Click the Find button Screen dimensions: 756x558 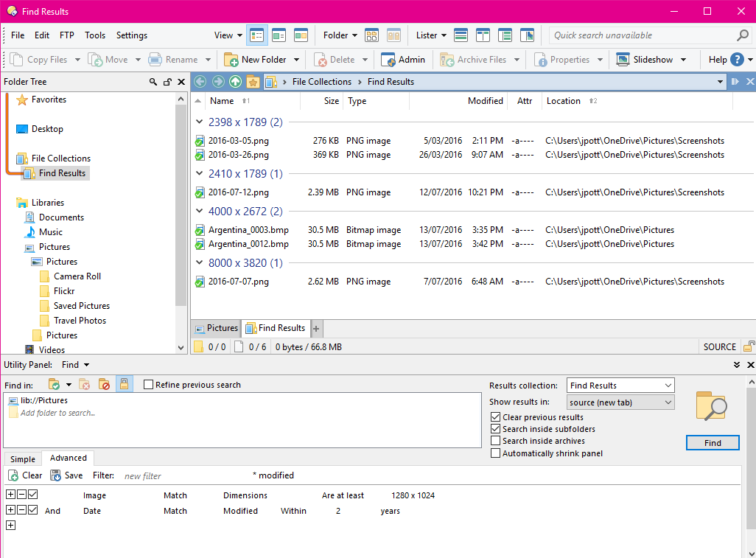tap(712, 442)
